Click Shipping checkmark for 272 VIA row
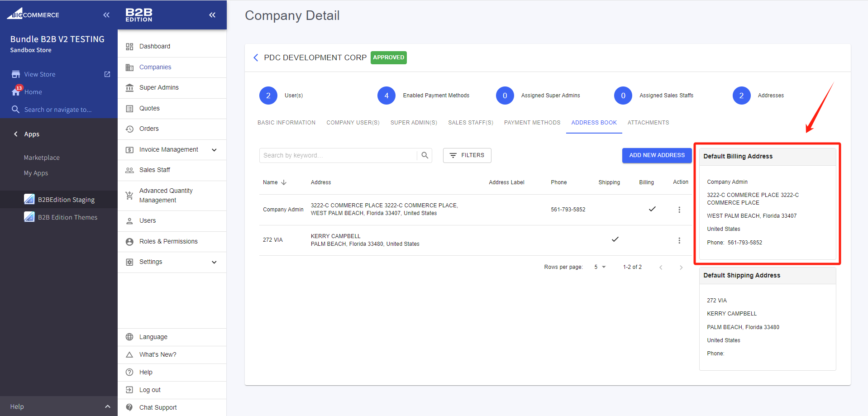This screenshot has height=416, width=868. pos(615,239)
